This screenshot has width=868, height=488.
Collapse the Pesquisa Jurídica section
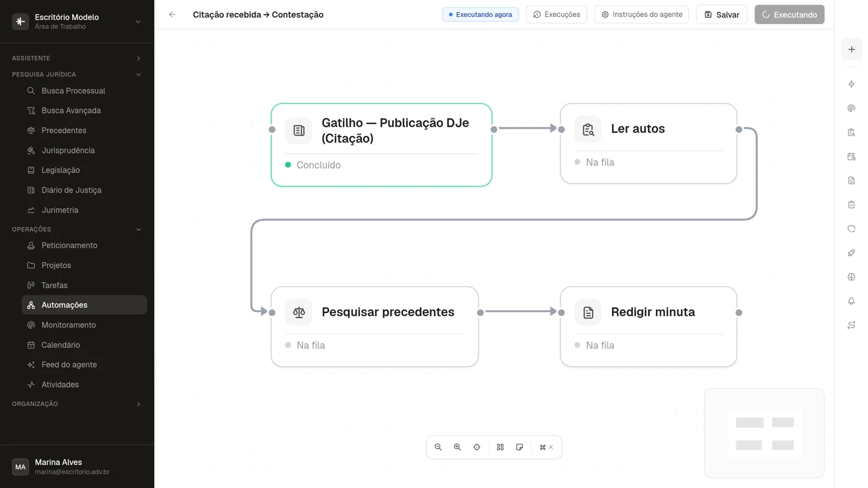point(77,74)
